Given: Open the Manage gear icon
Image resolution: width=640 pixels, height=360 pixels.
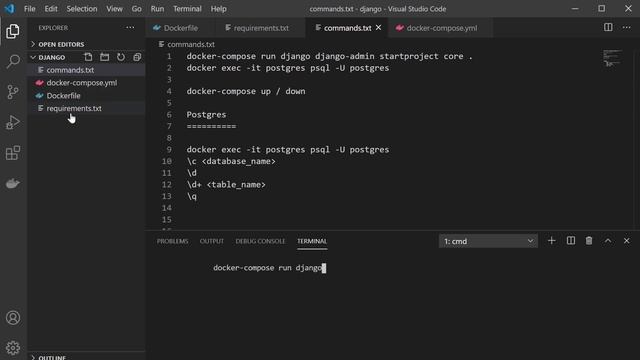Looking at the screenshot, I should tap(13, 348).
